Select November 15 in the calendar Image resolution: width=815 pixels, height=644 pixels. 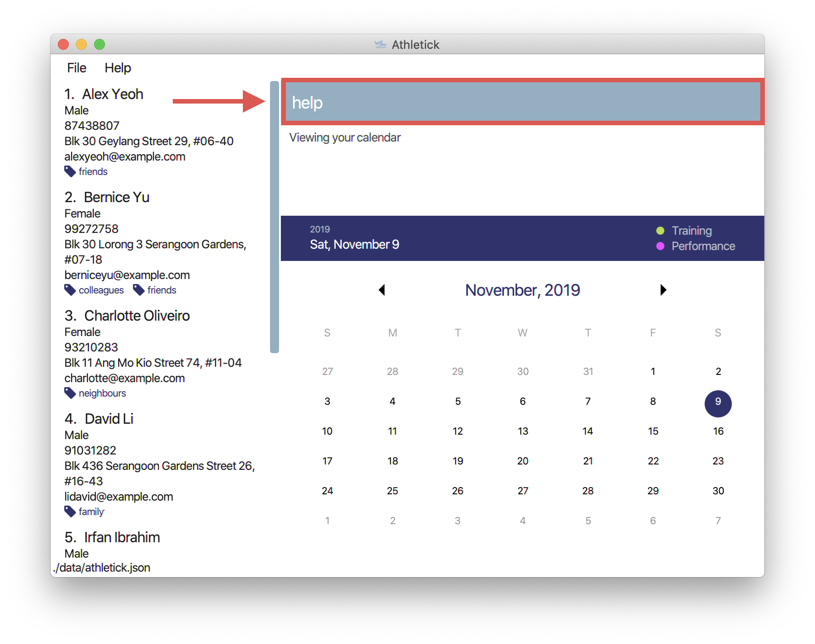[653, 431]
